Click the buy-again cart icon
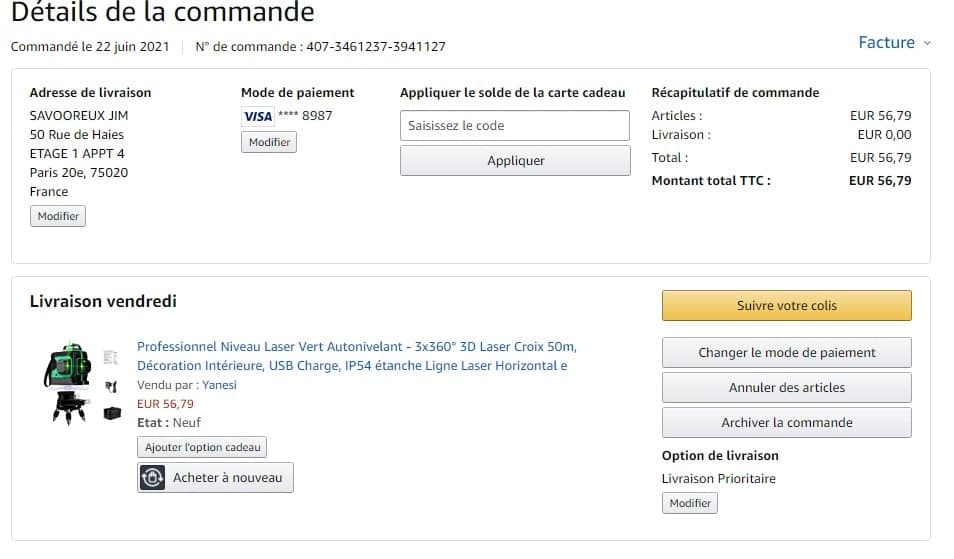 [x=152, y=478]
